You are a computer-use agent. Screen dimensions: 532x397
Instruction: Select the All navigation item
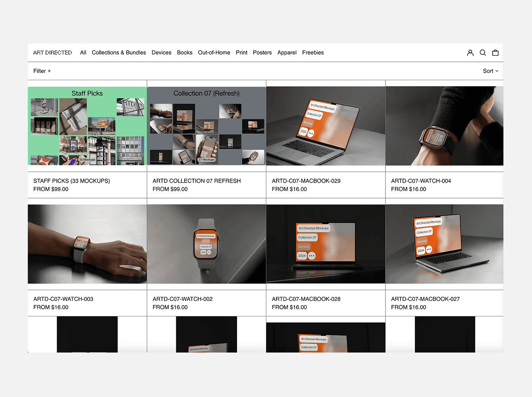point(83,52)
